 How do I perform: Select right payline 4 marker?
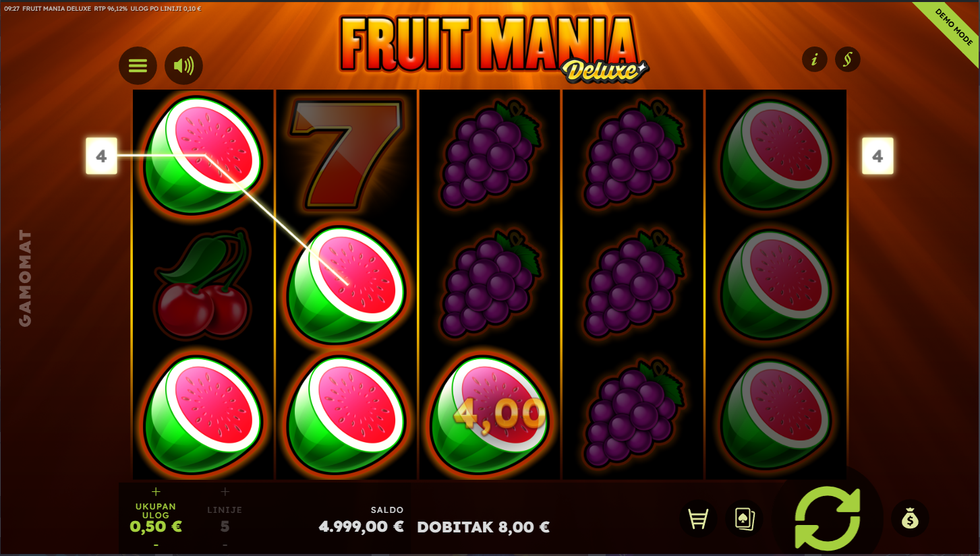pyautogui.click(x=877, y=156)
